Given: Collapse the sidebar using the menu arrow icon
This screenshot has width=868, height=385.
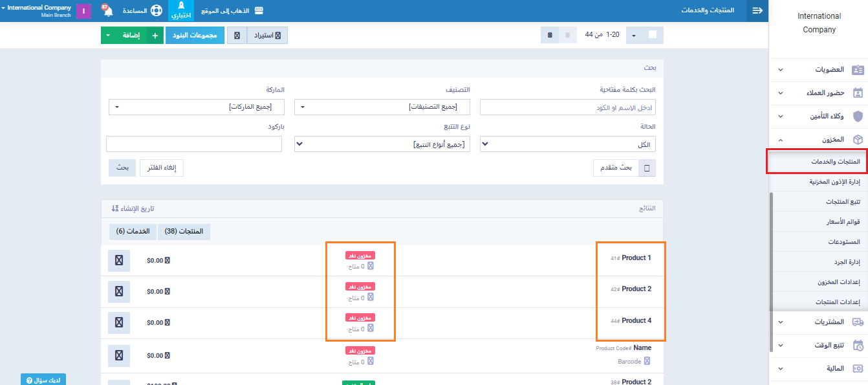Looking at the screenshot, I should click(x=757, y=11).
